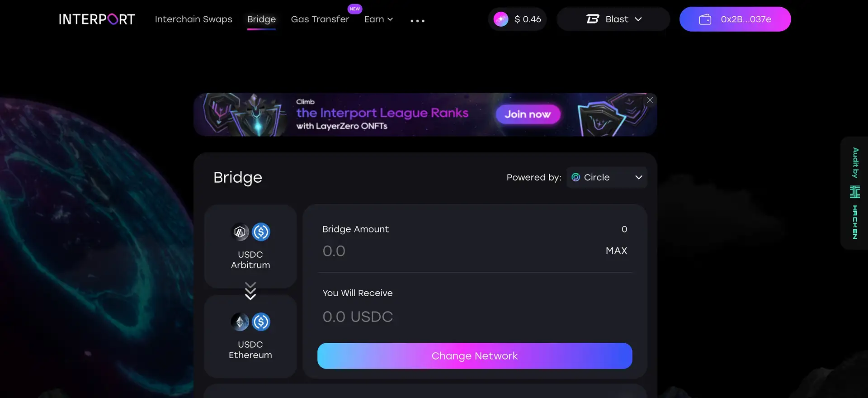Viewport: 868px width, 398px height.
Task: Select the Ethereum USDC destination token icons
Action: (250, 322)
